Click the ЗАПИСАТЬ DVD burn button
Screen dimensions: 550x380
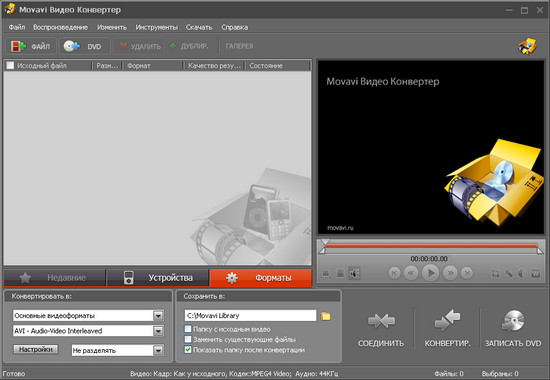point(513,329)
